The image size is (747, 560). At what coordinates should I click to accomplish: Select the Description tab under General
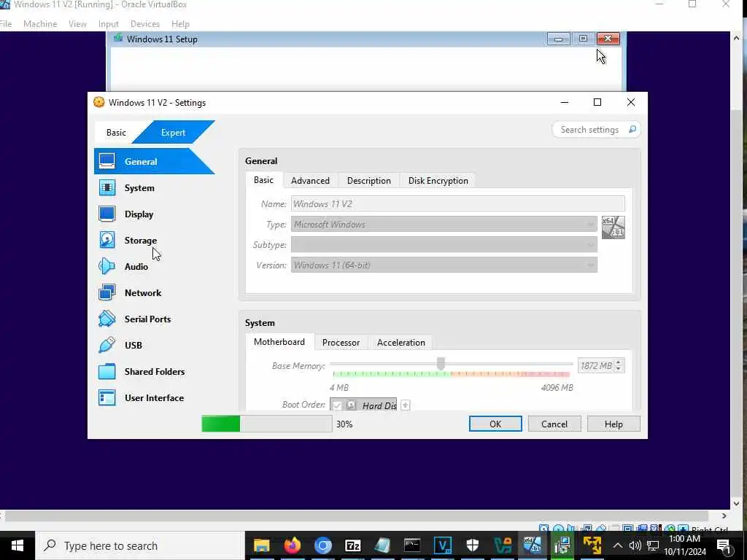click(368, 181)
